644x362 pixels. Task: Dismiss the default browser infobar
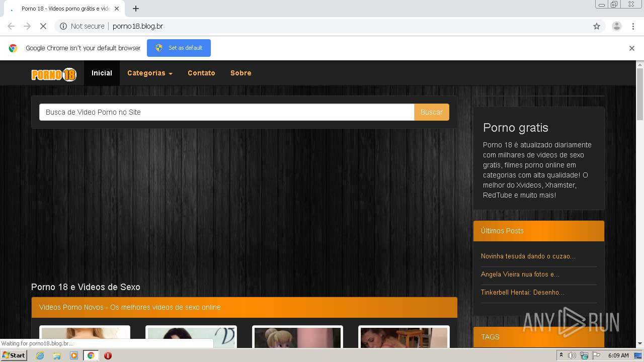631,48
